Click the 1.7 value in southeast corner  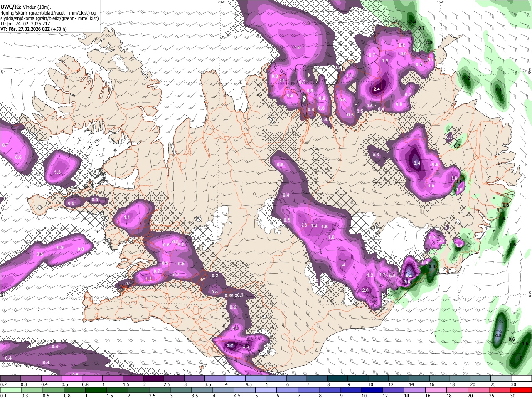pos(519,358)
